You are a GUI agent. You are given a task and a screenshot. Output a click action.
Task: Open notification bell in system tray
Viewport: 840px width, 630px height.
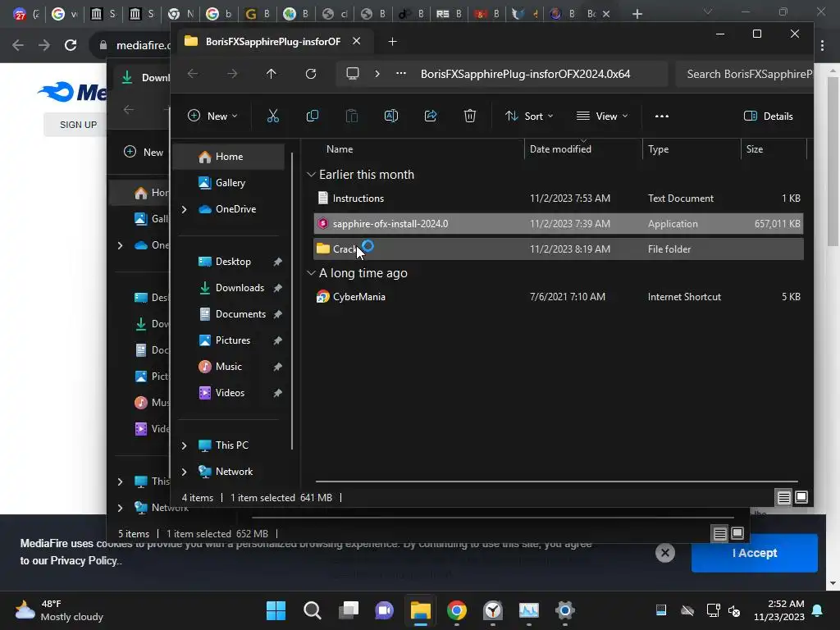pos(818,610)
